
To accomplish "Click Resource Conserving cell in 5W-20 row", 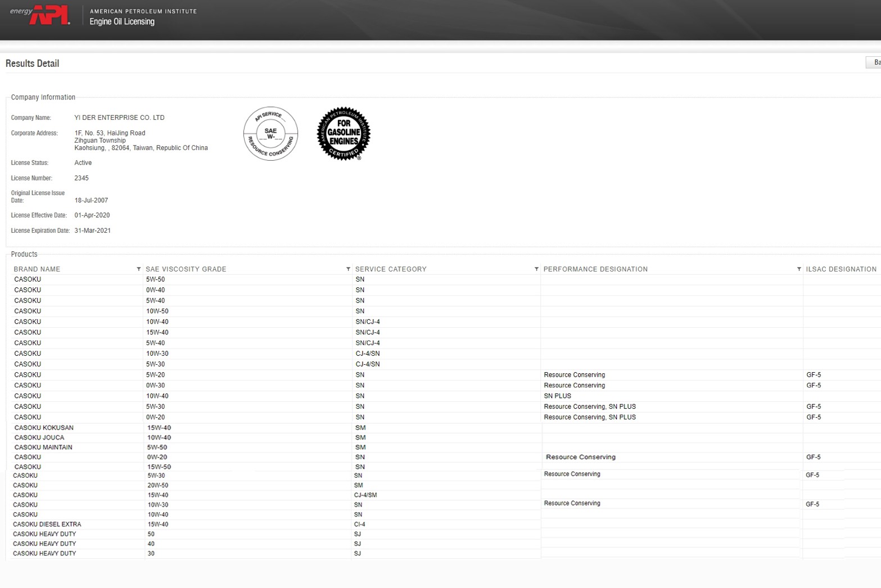I will pos(575,375).
